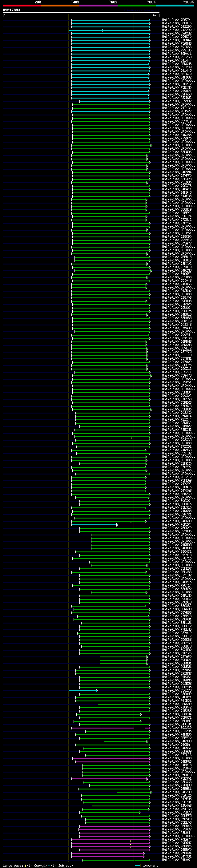Click the orange ~40% legend segment

(60, 6)
